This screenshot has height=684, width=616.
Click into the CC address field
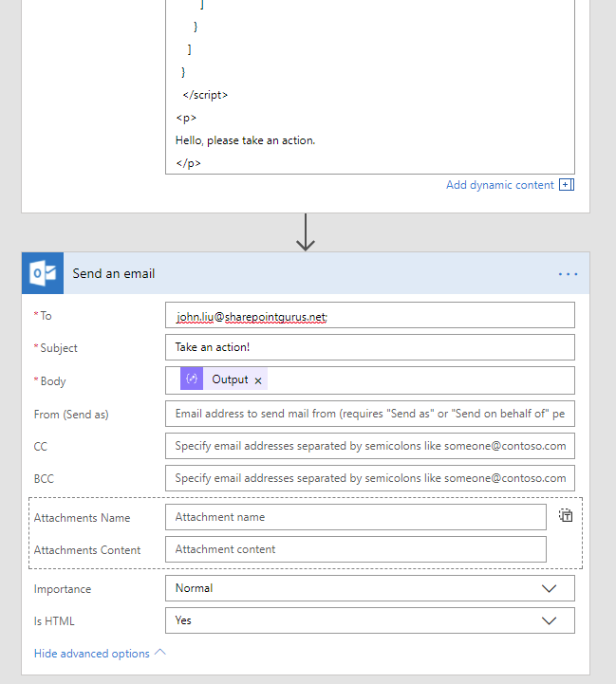[370, 446]
